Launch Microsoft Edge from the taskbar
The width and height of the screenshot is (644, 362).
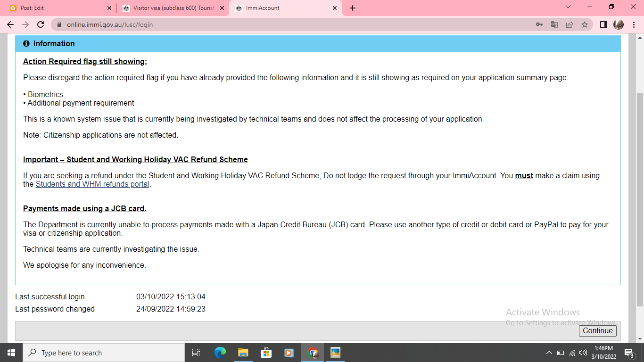tap(220, 353)
